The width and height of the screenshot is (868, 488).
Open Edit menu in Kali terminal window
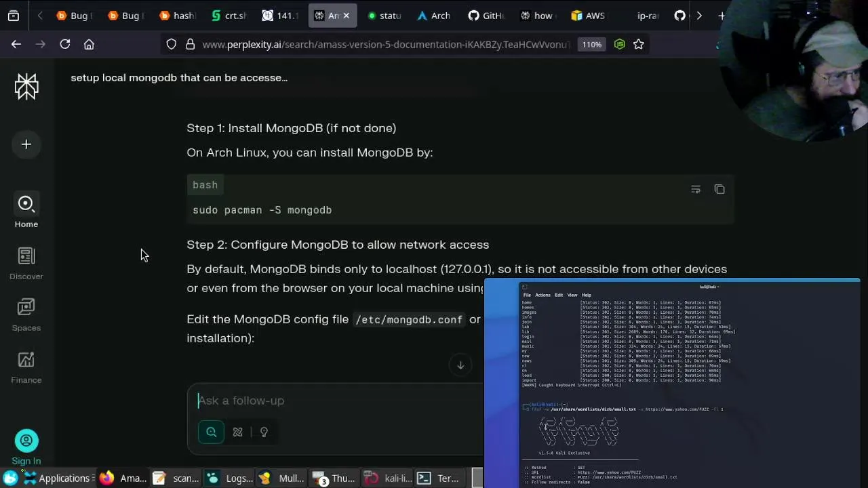[x=559, y=295]
